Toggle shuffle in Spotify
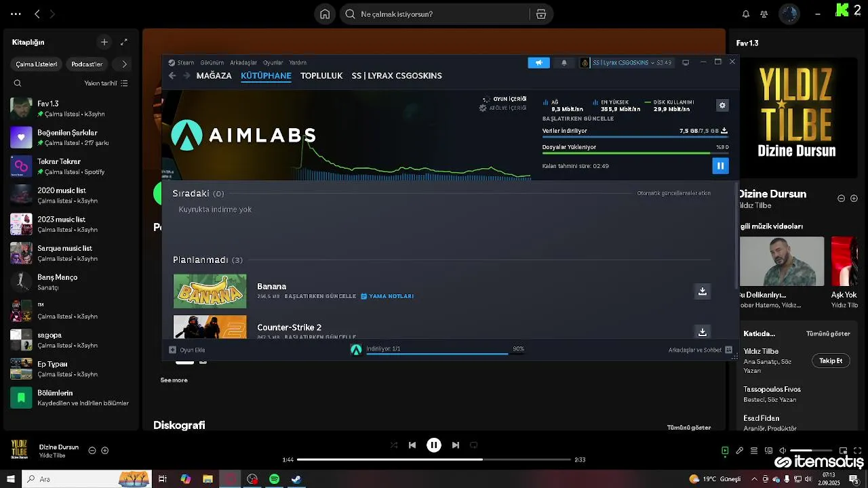The image size is (868, 488). point(394,445)
